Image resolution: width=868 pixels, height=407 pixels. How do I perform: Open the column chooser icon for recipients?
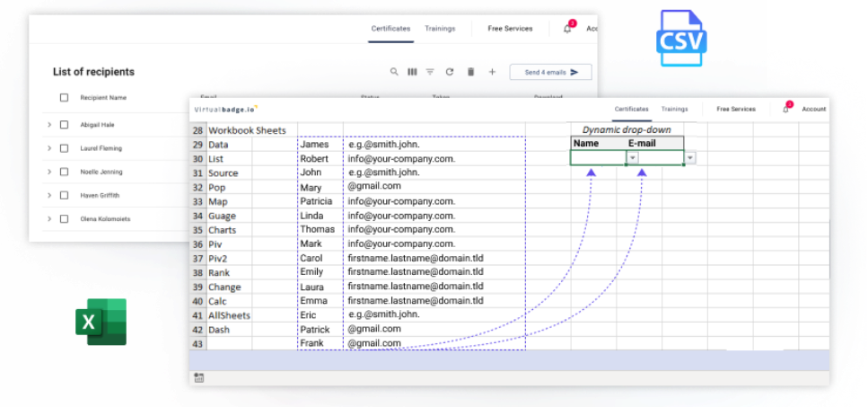coord(412,72)
